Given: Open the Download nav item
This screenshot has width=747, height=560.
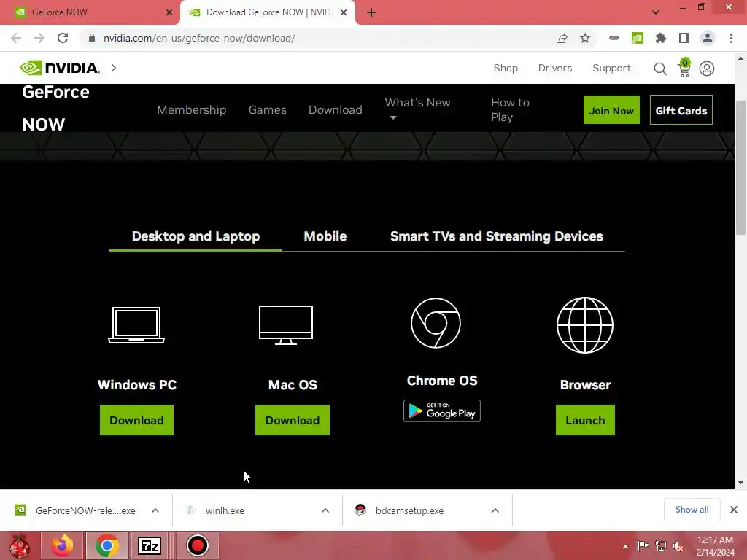Looking at the screenshot, I should click(336, 110).
